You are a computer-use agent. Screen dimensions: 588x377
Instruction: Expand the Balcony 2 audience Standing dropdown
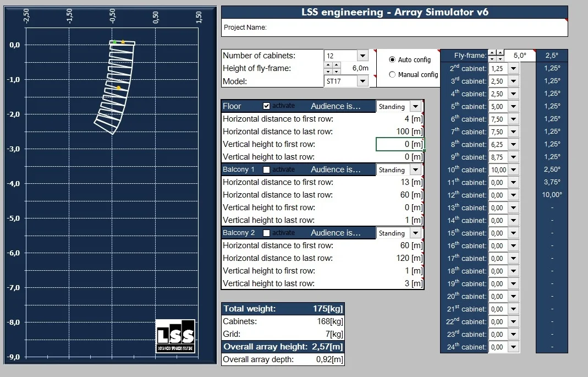click(x=415, y=233)
